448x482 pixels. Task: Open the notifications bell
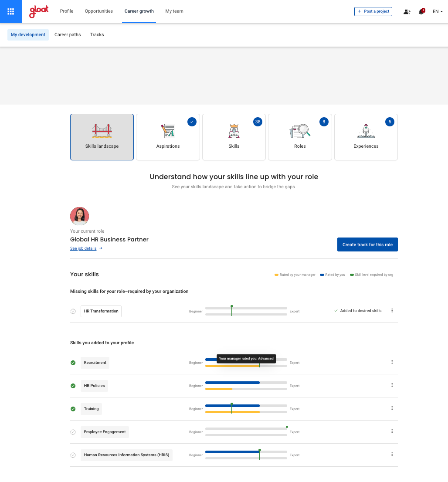pos(421,12)
